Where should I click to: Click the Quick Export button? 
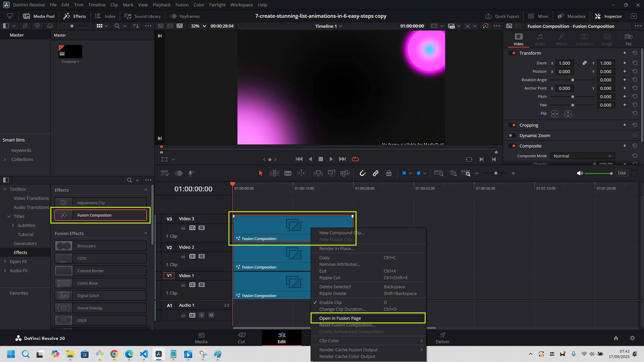[502, 16]
